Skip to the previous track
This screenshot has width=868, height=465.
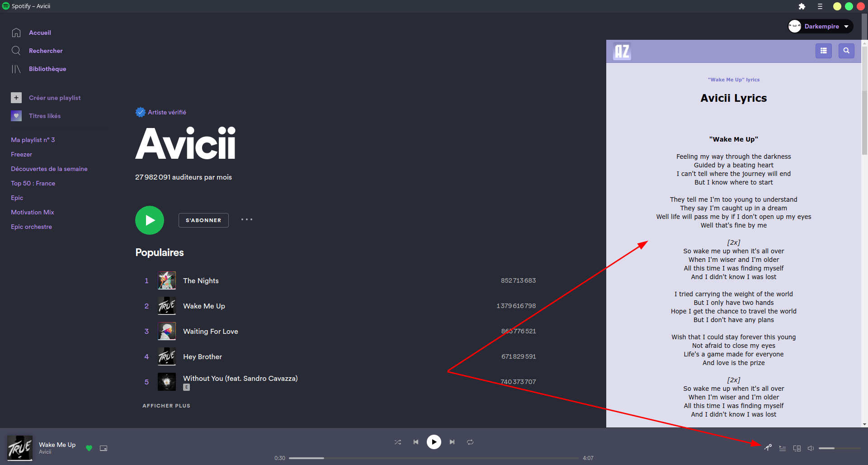point(416,442)
